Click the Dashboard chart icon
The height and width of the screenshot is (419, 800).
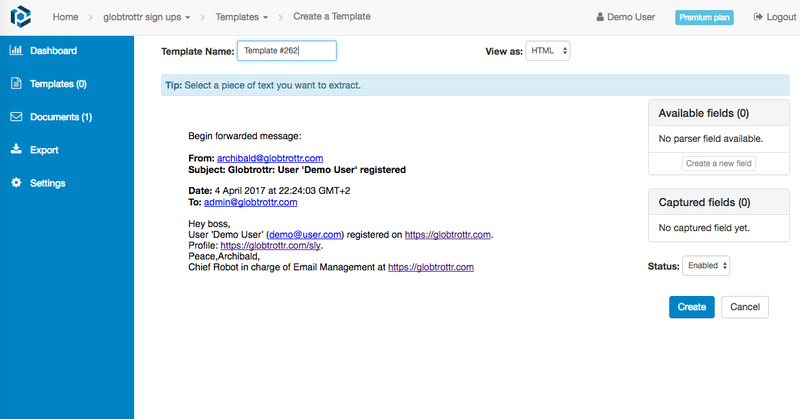tap(16, 50)
